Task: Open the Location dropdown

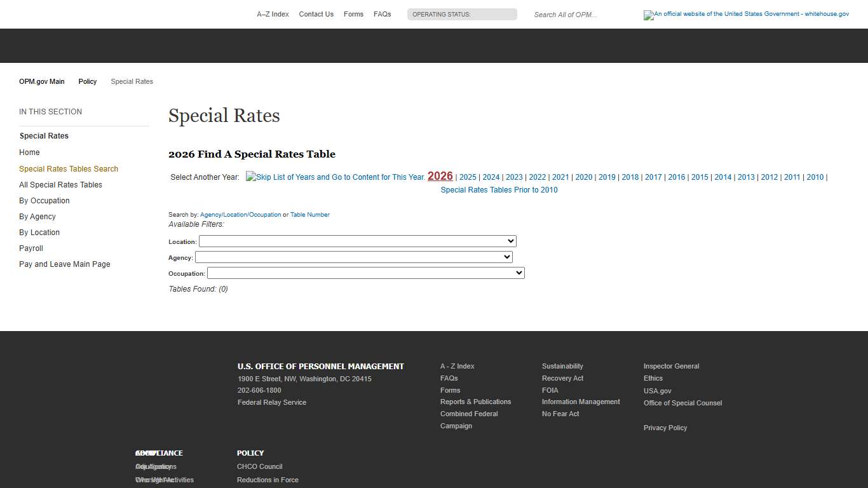Action: [357, 241]
